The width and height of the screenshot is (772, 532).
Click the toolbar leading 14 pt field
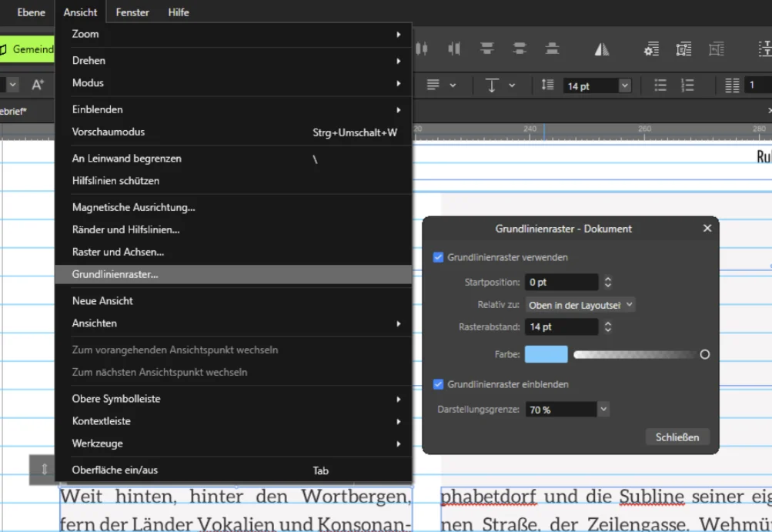point(591,85)
